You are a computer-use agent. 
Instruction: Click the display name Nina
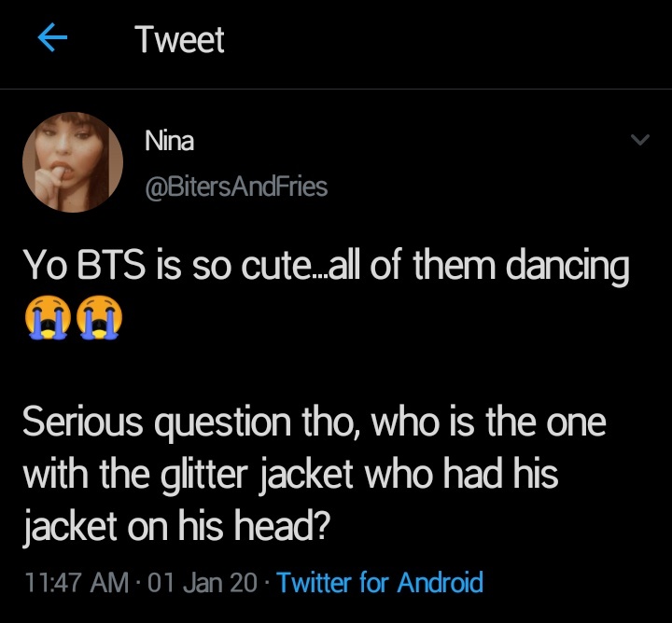tap(169, 141)
